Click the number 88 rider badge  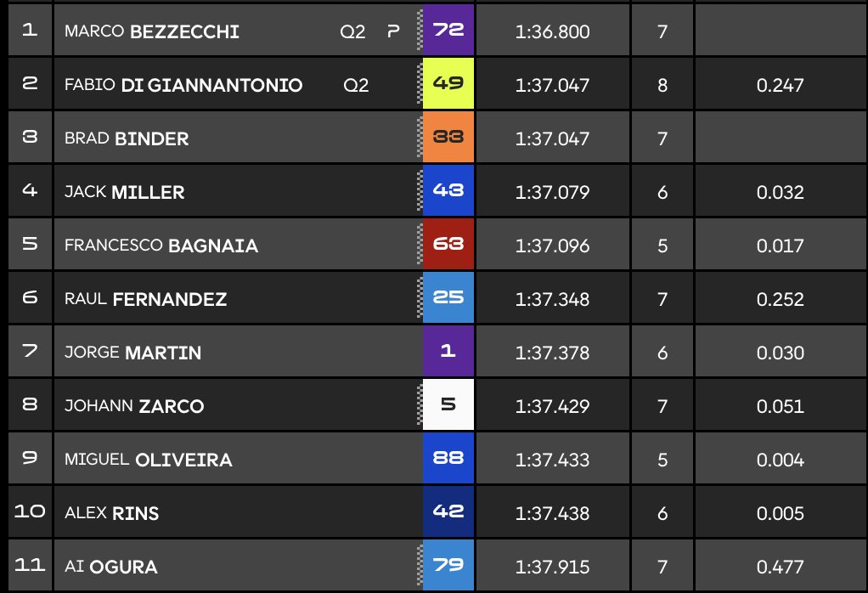click(x=448, y=459)
